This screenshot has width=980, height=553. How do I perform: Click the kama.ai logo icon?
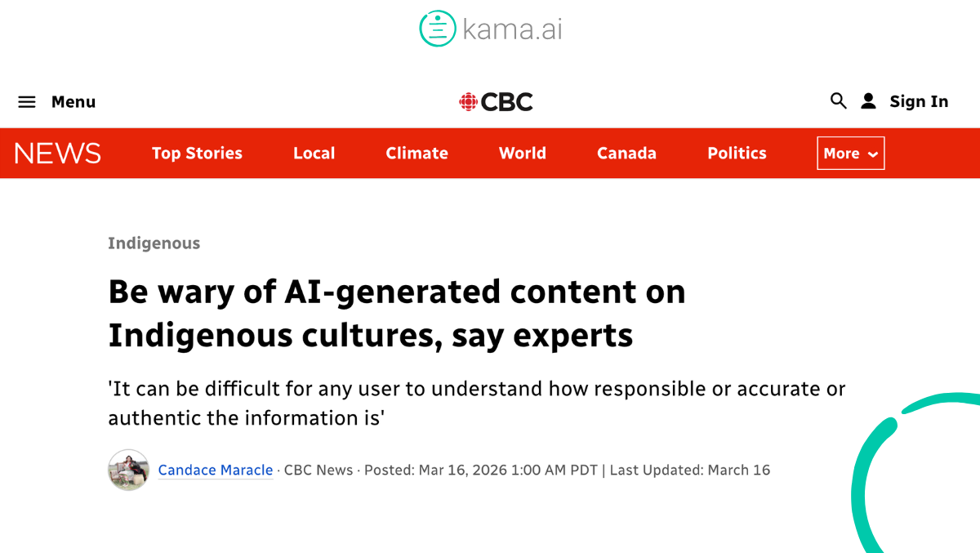(x=437, y=28)
